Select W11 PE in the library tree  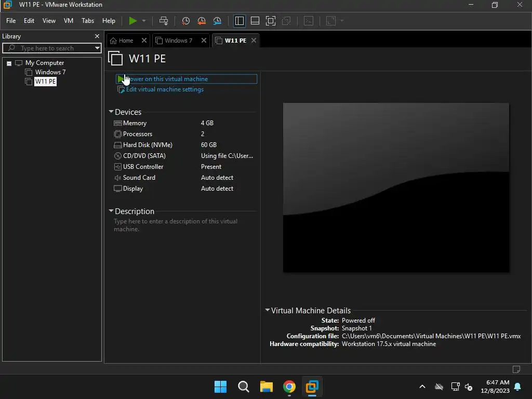pos(46,82)
